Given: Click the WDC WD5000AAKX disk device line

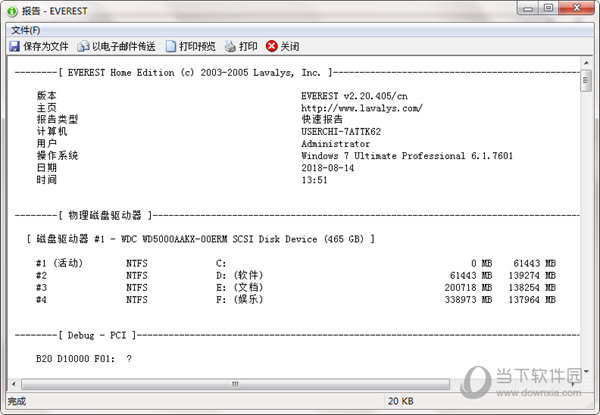Looking at the screenshot, I should 200,239.
